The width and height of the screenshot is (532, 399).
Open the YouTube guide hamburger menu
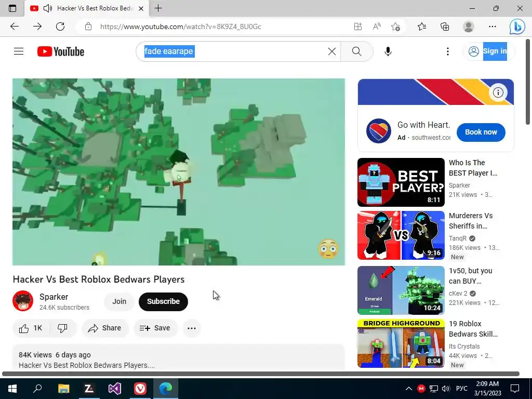(19, 51)
